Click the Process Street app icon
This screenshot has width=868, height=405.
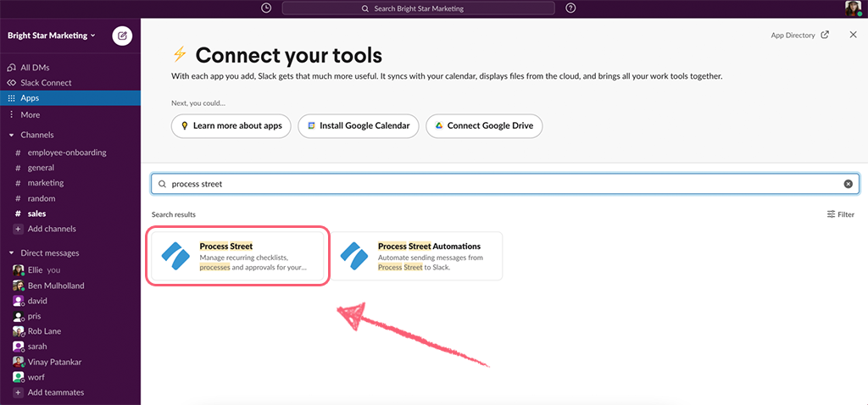[x=175, y=256]
